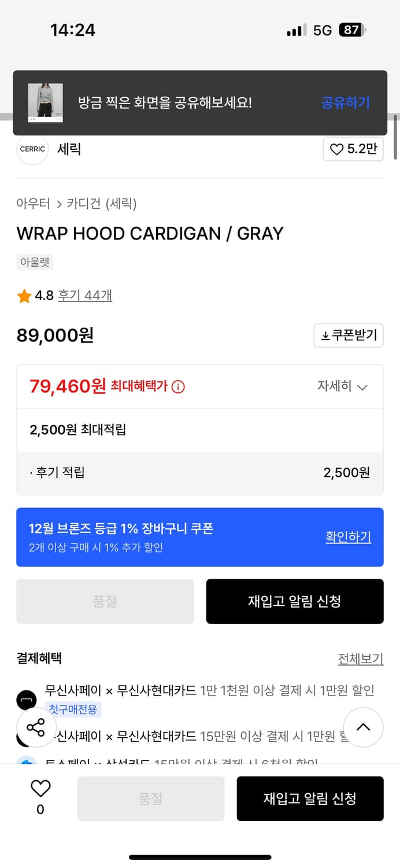Click 전체보기 to see all payment benefits

pos(361,659)
